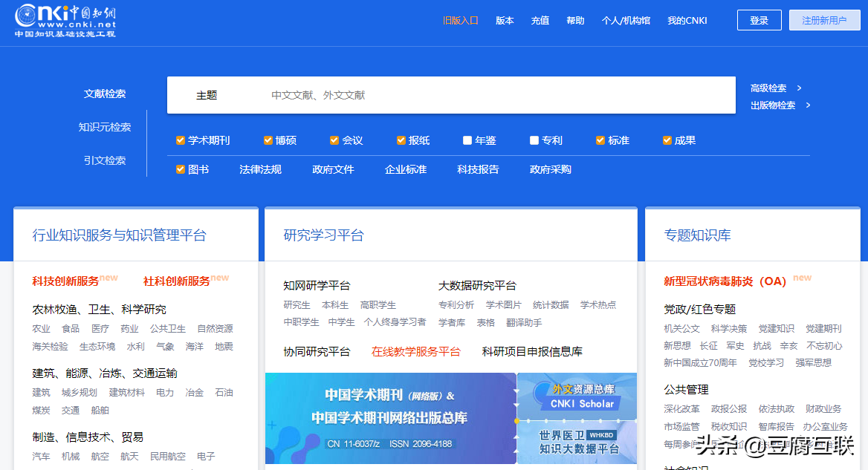Open the 帮助 menu item
The height and width of the screenshot is (470, 868).
tap(575, 21)
